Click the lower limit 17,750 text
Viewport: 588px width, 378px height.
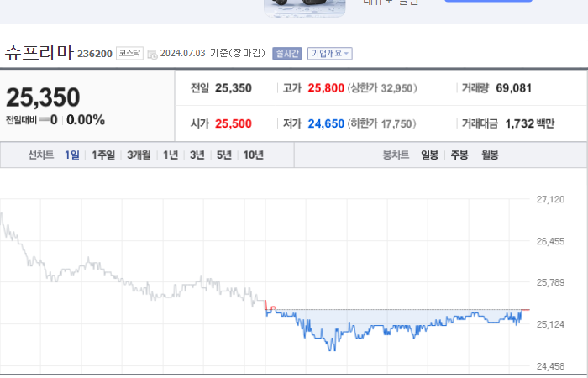381,123
